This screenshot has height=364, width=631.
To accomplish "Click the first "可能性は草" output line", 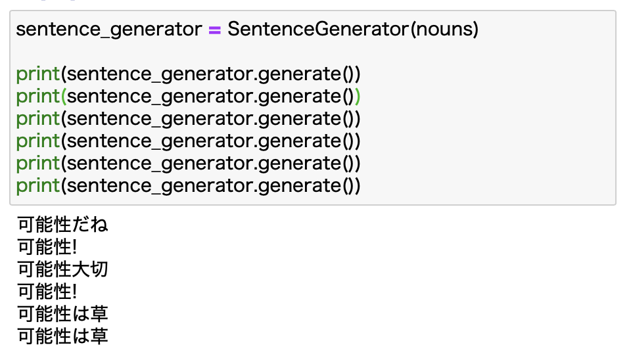I will (x=62, y=314).
